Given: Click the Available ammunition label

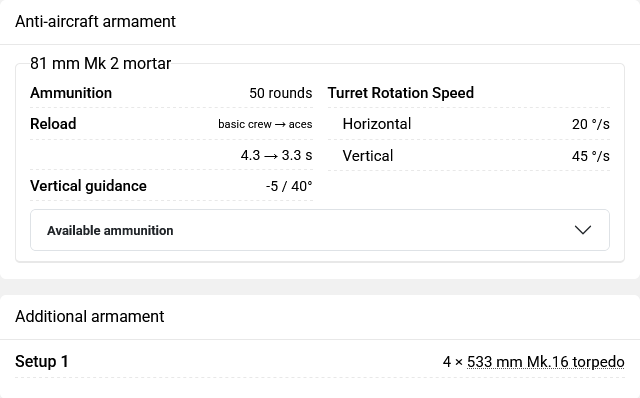Looking at the screenshot, I should coord(110,231).
